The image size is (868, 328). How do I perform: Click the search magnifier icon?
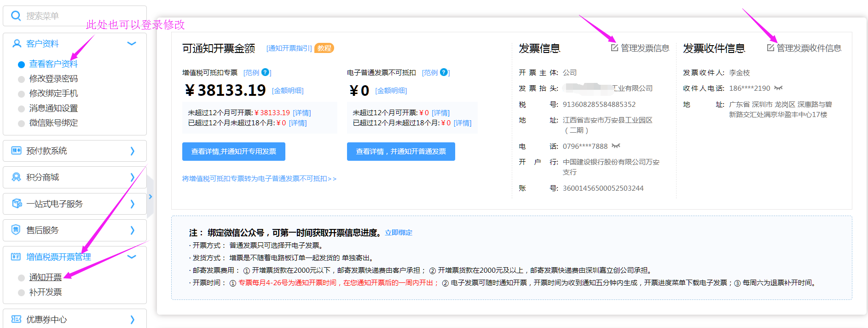(16, 16)
